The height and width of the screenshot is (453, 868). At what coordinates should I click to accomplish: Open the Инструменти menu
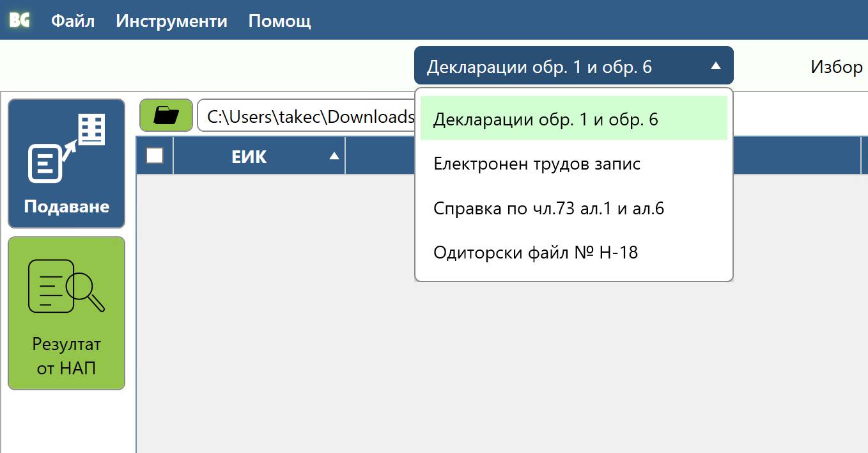pyautogui.click(x=171, y=20)
